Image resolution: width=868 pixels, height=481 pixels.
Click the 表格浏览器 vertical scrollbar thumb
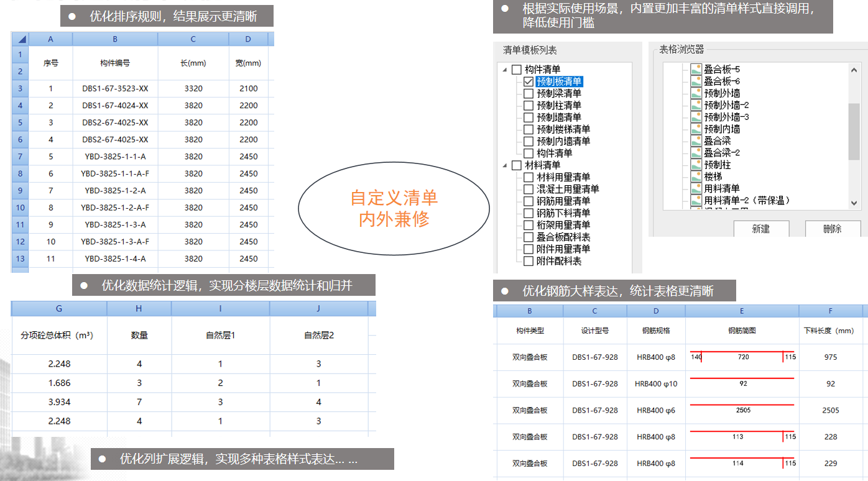click(x=854, y=131)
